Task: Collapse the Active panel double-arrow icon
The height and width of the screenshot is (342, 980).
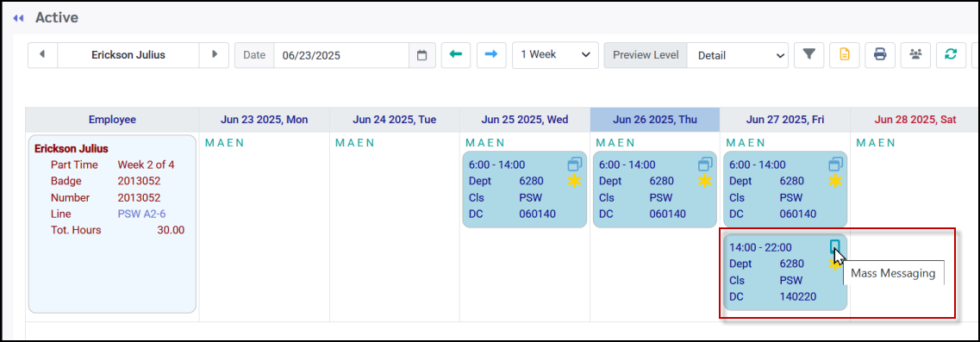Action: [x=19, y=18]
